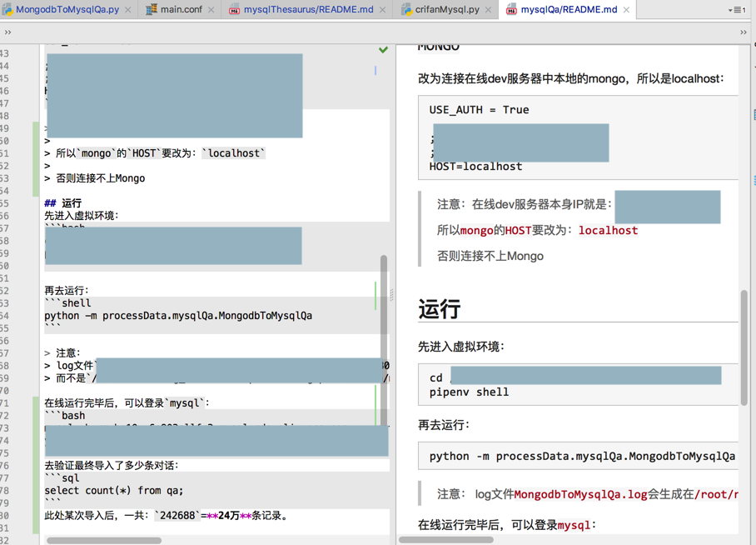Click '再去运行:' in preview pane
This screenshot has height=545, width=756.
click(444, 425)
